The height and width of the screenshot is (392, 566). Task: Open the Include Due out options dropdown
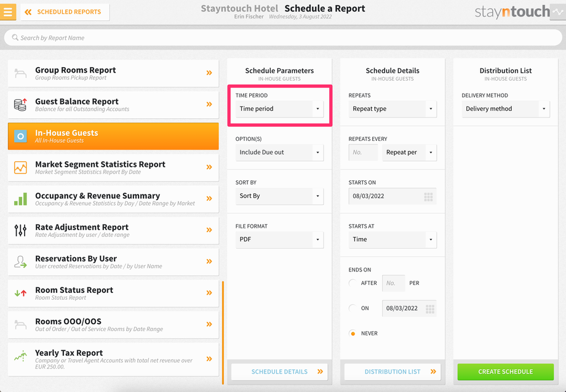(279, 153)
